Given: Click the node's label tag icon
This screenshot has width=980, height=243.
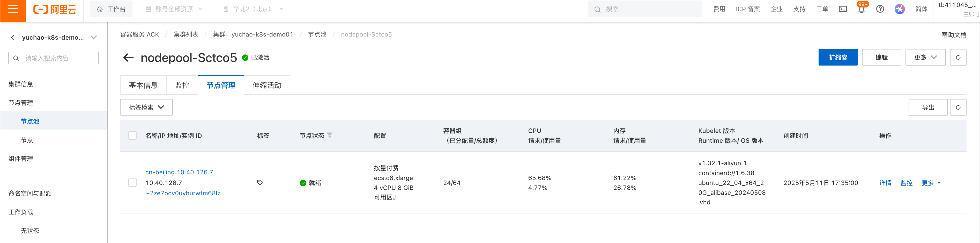Looking at the screenshot, I should (x=260, y=183).
